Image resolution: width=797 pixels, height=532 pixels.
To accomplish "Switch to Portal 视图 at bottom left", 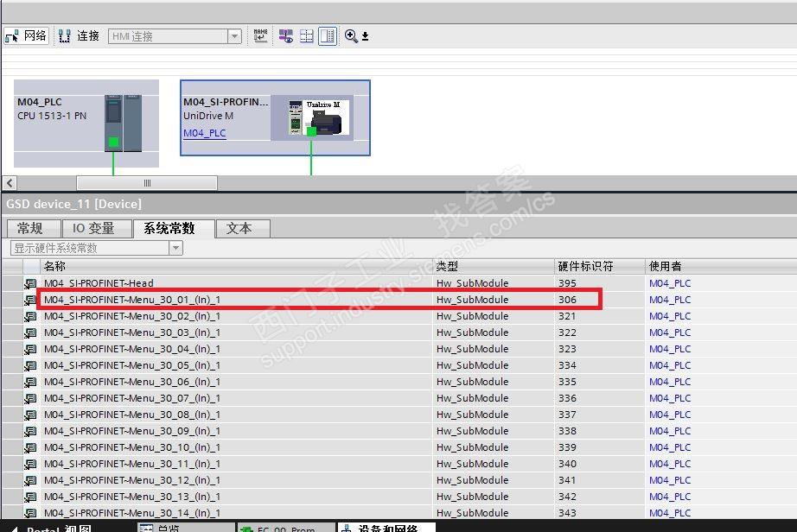I will coord(51,528).
